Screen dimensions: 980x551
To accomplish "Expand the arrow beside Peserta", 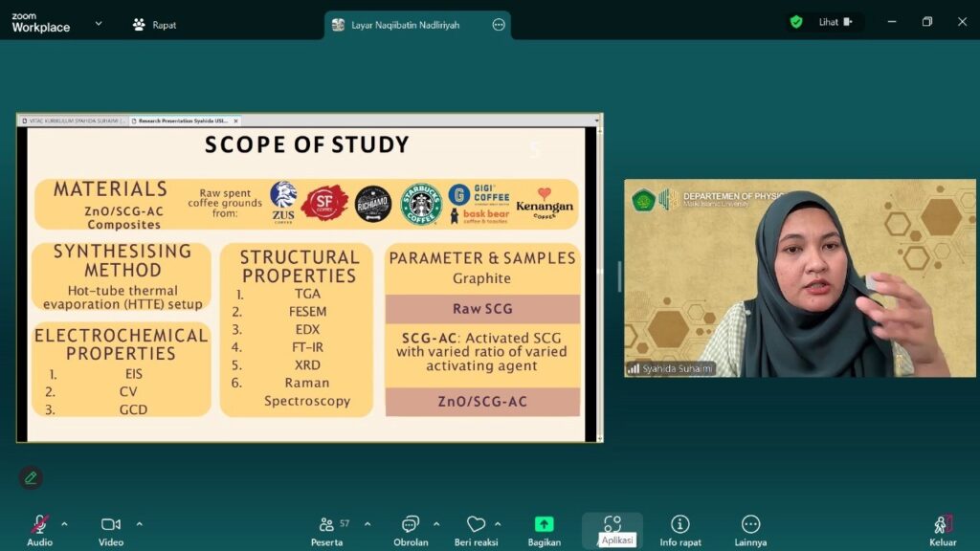I will point(367,524).
